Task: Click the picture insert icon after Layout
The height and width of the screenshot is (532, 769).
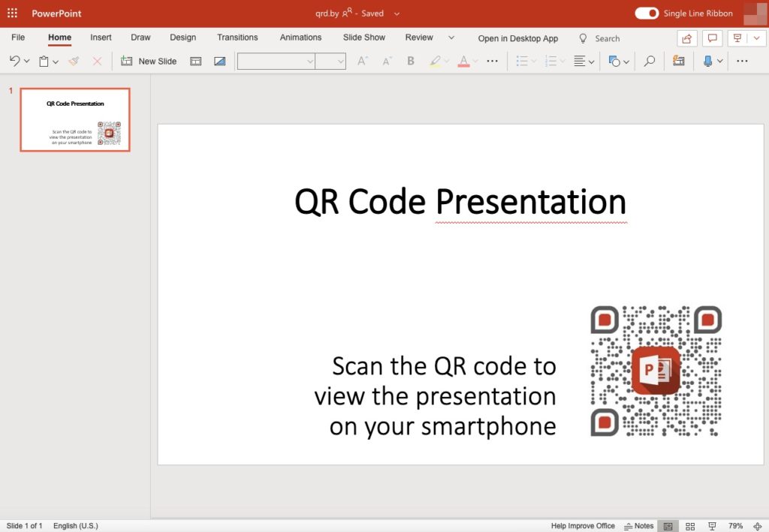Action: [x=220, y=62]
